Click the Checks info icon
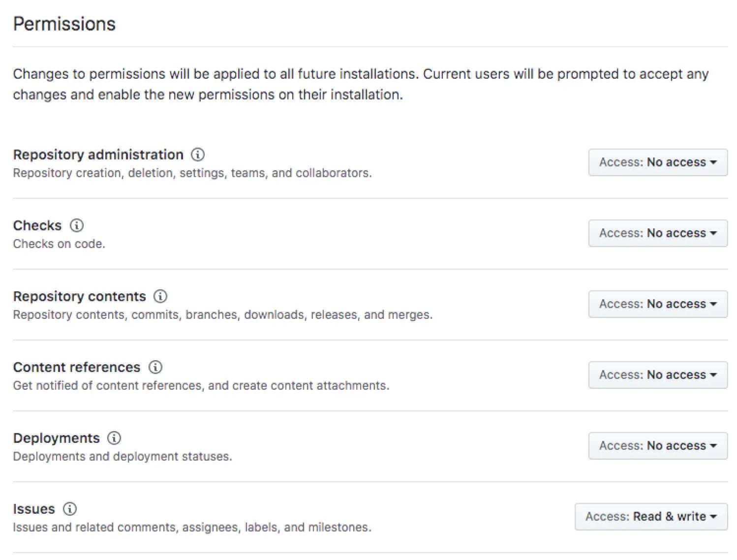This screenshot has height=560, width=737. 77,225
